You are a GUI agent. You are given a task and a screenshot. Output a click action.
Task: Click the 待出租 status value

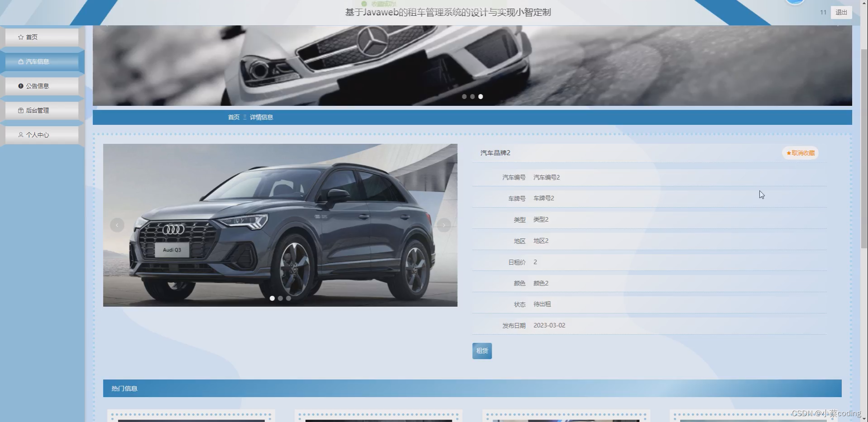click(x=542, y=304)
